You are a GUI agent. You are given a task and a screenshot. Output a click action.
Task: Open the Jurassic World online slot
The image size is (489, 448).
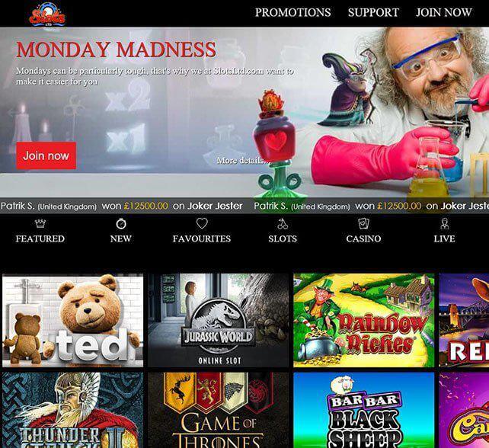point(219,321)
